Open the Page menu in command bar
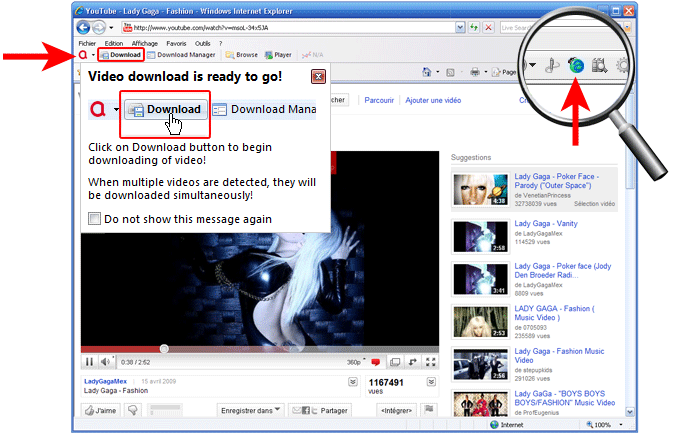The image size is (674, 435). point(504,72)
